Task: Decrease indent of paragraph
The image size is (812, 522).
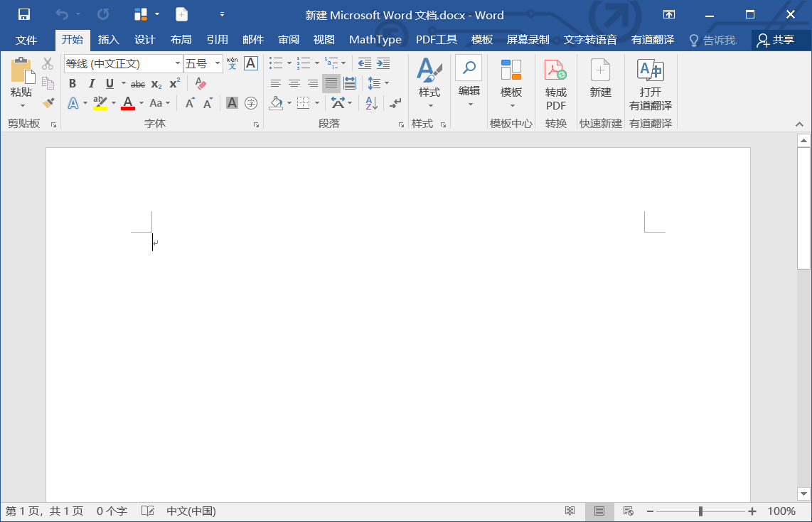Action: (x=365, y=63)
